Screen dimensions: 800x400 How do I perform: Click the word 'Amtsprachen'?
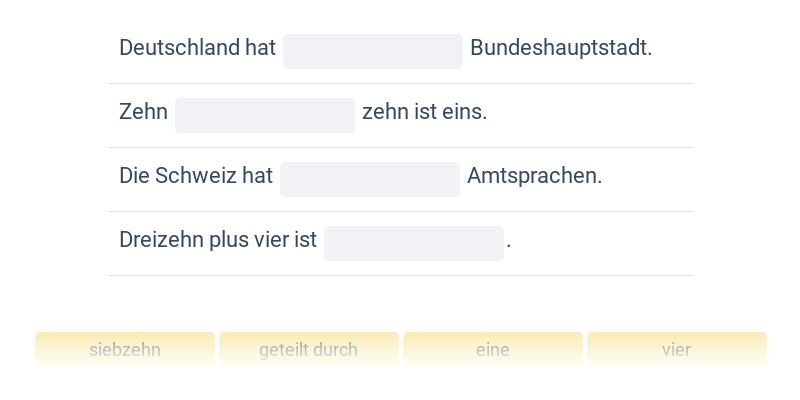click(533, 176)
